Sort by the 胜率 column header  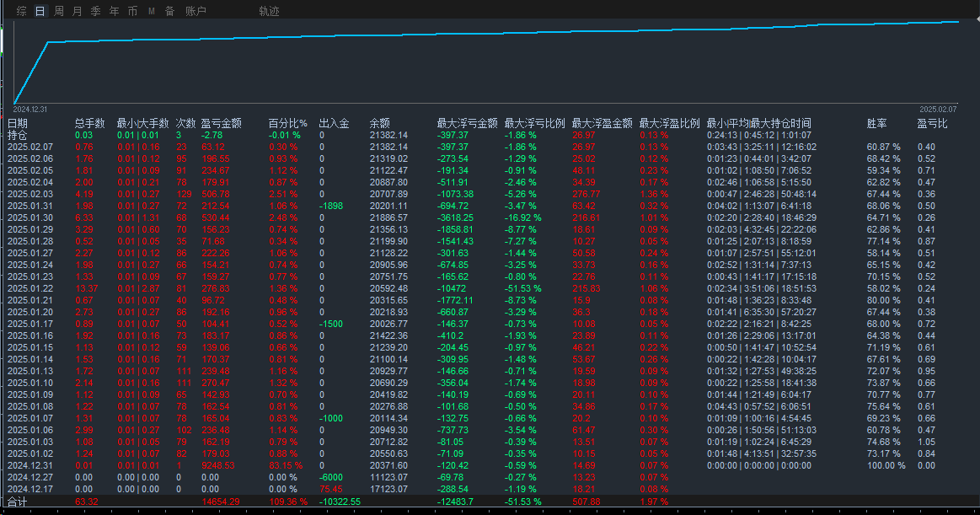click(x=877, y=123)
